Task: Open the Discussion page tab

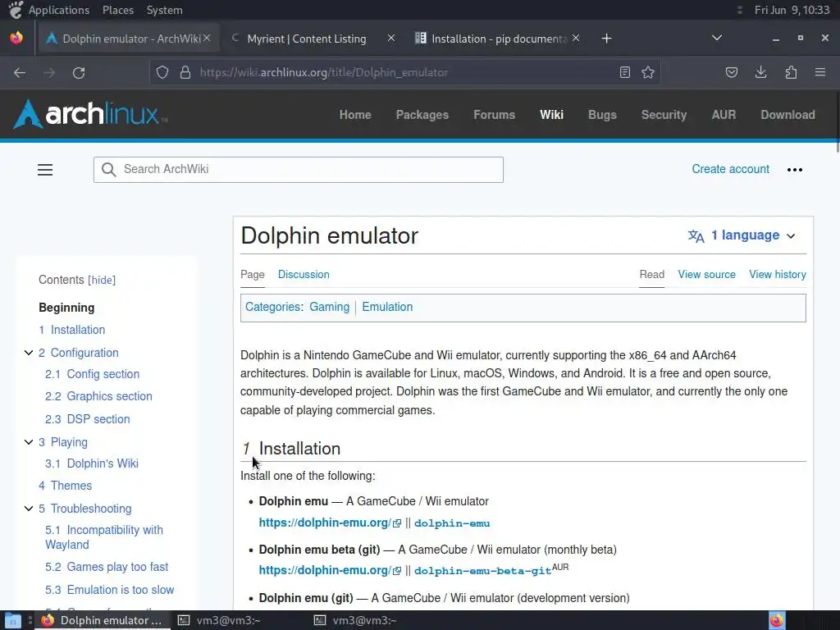Action: click(x=304, y=274)
